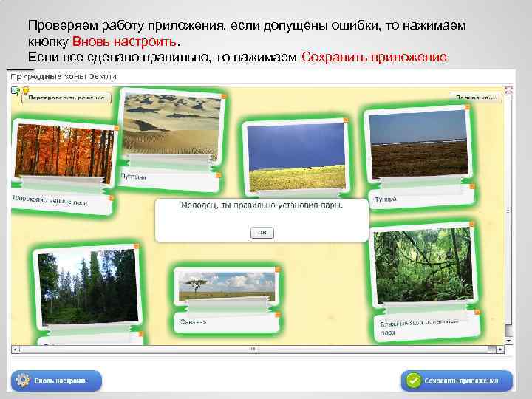Click the vertical scrollbar thumb
Screen dimensions: 532x399
point(508,210)
